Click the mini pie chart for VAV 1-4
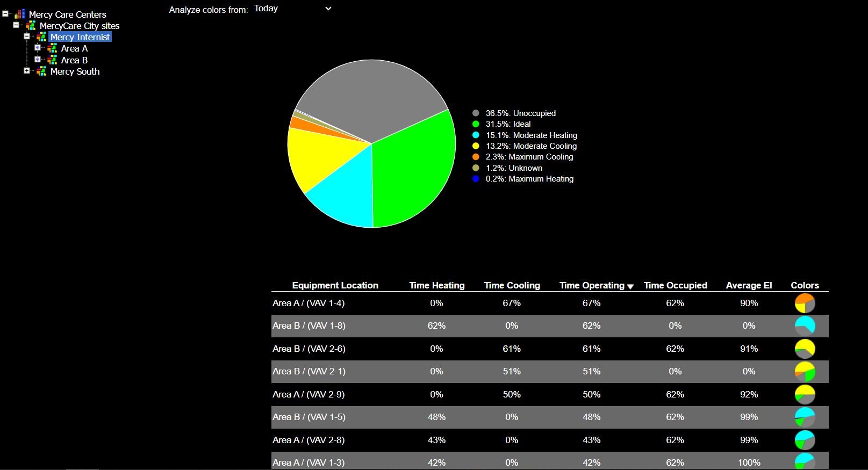This screenshot has width=868, height=470. pos(805,303)
